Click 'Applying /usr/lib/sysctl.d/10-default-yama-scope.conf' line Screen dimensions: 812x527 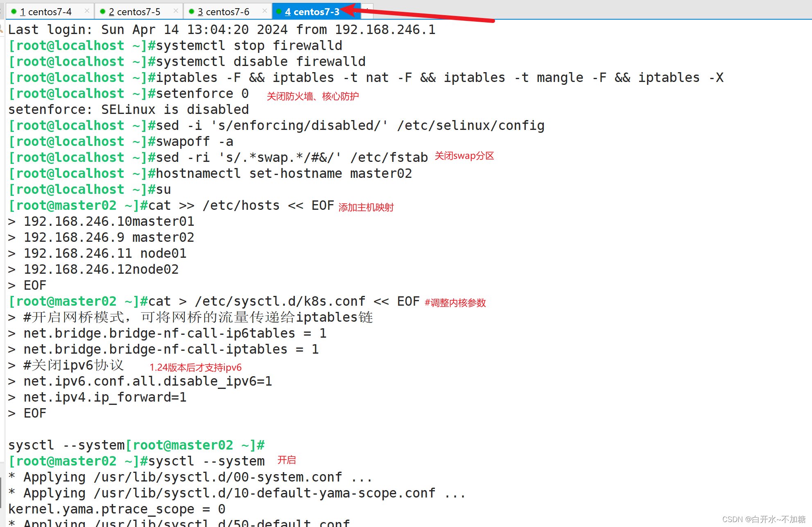tap(237, 493)
